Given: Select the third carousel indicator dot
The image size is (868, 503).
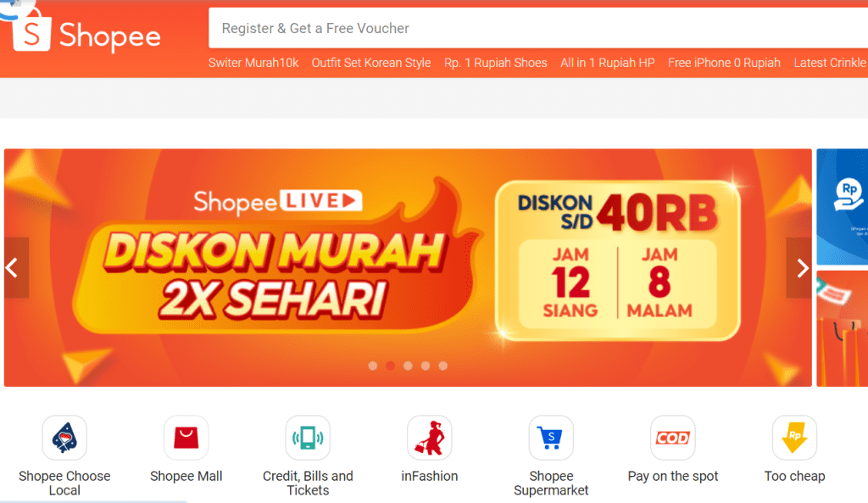Looking at the screenshot, I should pyautogui.click(x=408, y=366).
